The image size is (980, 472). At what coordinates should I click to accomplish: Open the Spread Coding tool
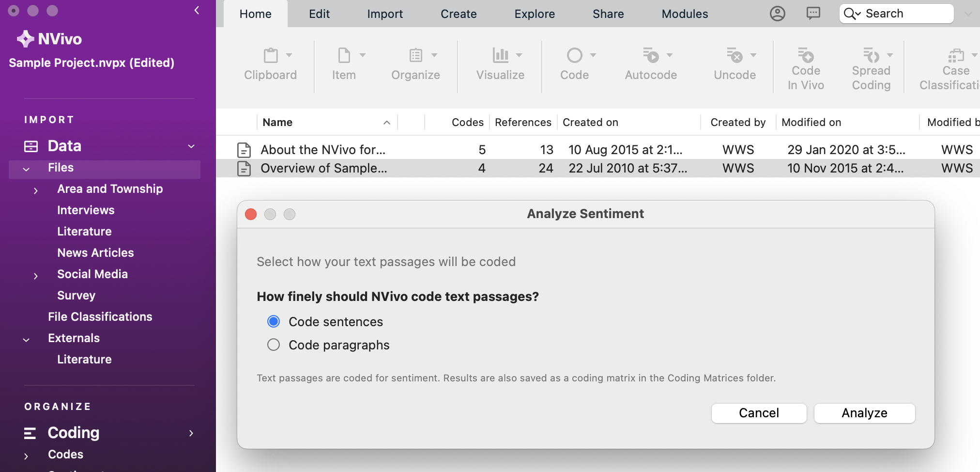(x=871, y=56)
